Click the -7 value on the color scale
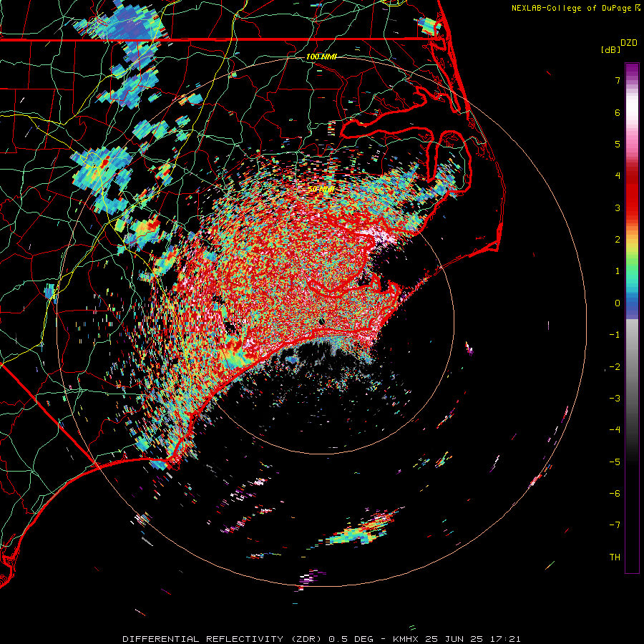 [615, 525]
